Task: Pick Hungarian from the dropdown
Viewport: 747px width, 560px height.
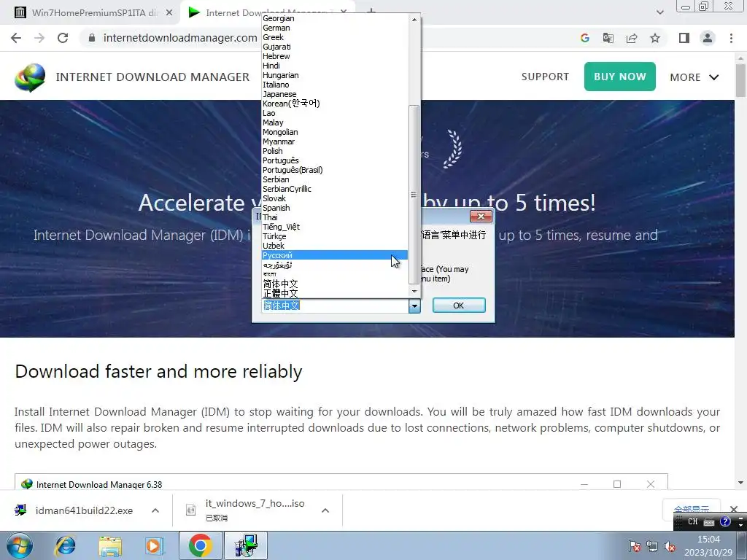Action: 334,75
